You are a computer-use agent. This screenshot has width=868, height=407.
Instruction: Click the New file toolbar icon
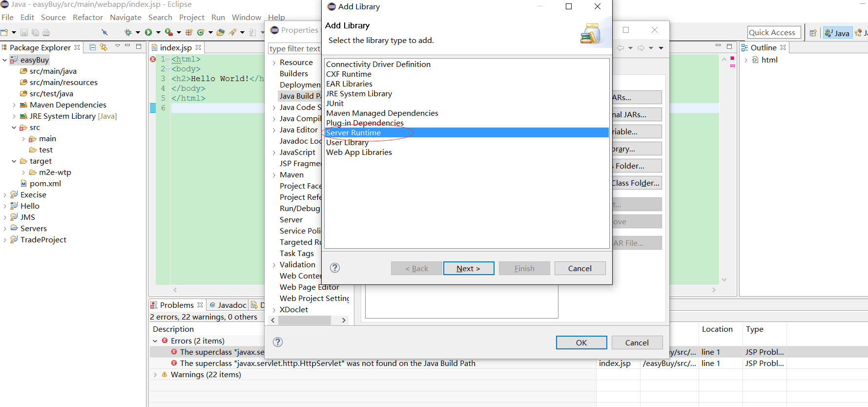coord(4,32)
